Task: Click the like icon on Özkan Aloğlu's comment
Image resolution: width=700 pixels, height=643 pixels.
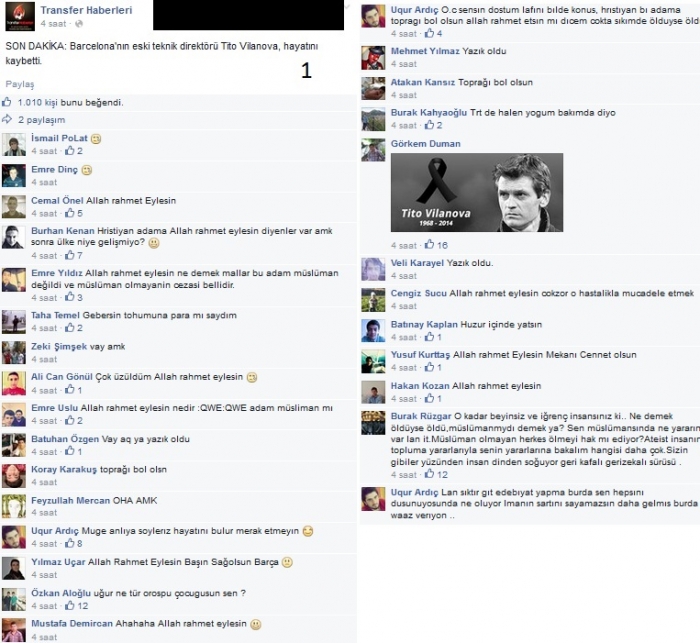Action: click(70, 605)
